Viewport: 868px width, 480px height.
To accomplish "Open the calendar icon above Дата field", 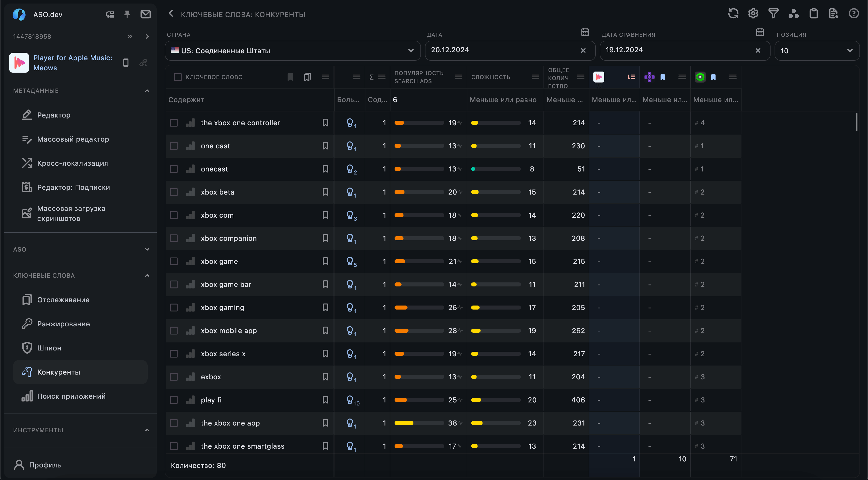I will tap(585, 32).
